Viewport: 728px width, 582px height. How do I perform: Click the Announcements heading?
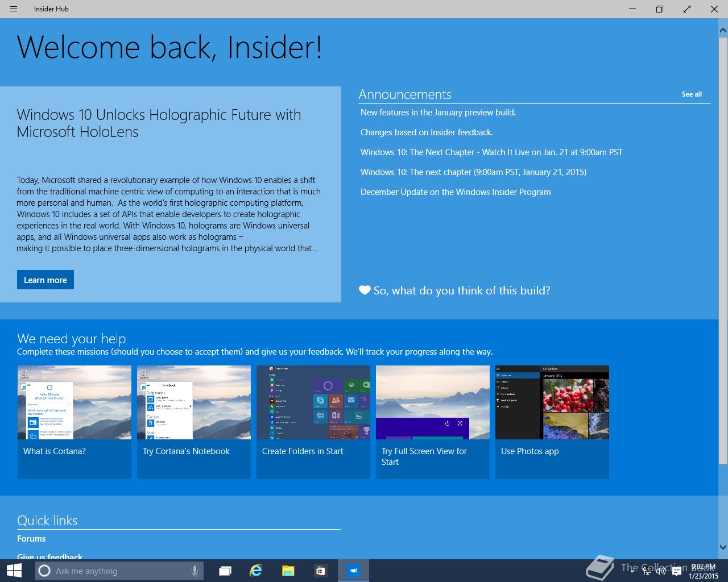click(405, 94)
